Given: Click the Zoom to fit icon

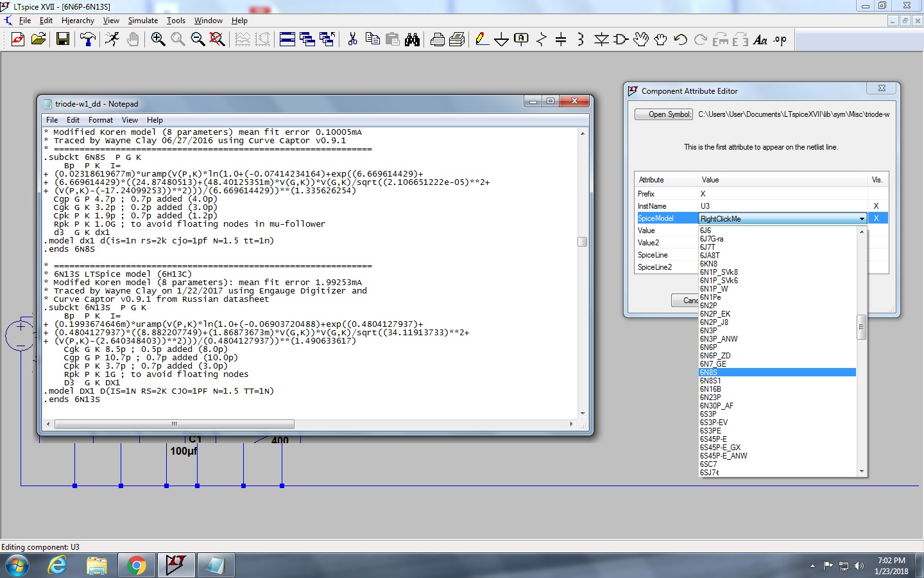Looking at the screenshot, I should 218,40.
